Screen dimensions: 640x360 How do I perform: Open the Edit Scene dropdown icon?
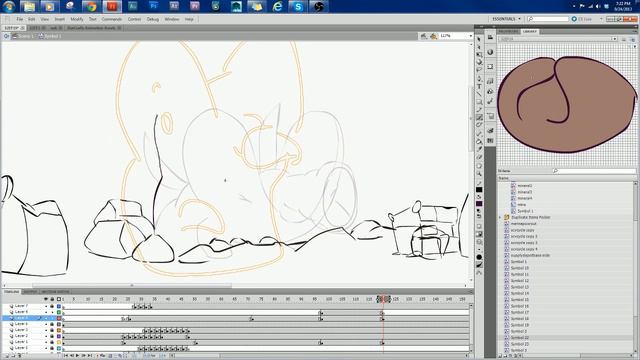point(424,36)
